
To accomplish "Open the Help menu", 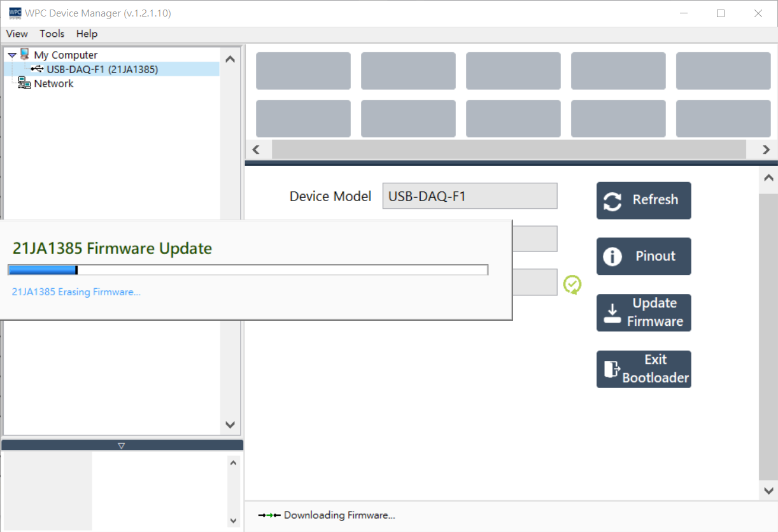I will (x=87, y=34).
